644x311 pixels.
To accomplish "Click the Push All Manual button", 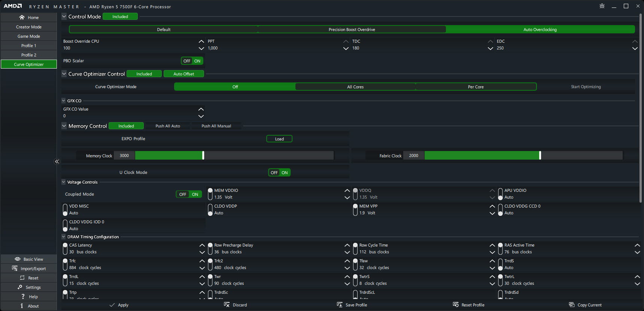I will click(216, 126).
